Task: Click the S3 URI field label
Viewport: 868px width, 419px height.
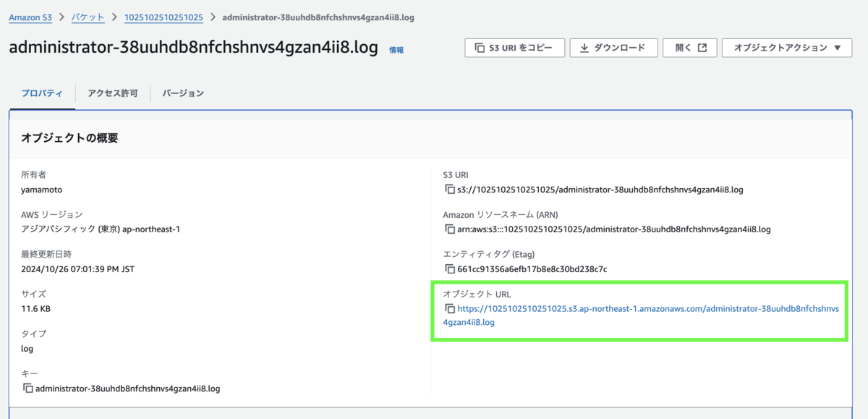Action: click(456, 175)
